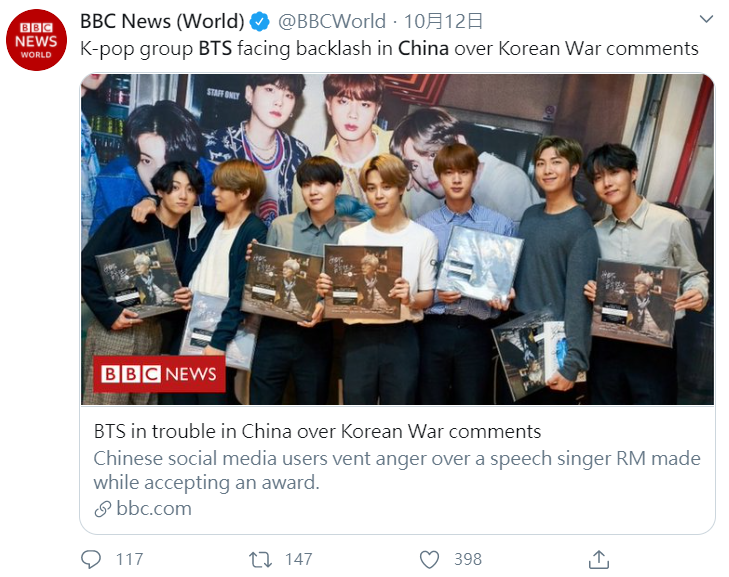
Task: Click the BBC News World avatar
Action: 36,40
